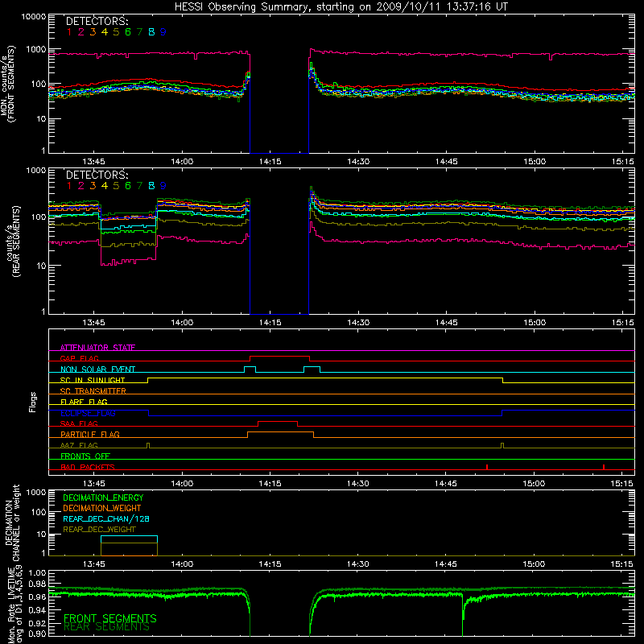Click the DECIMATION_WEIGHT legend entry

tap(102, 508)
